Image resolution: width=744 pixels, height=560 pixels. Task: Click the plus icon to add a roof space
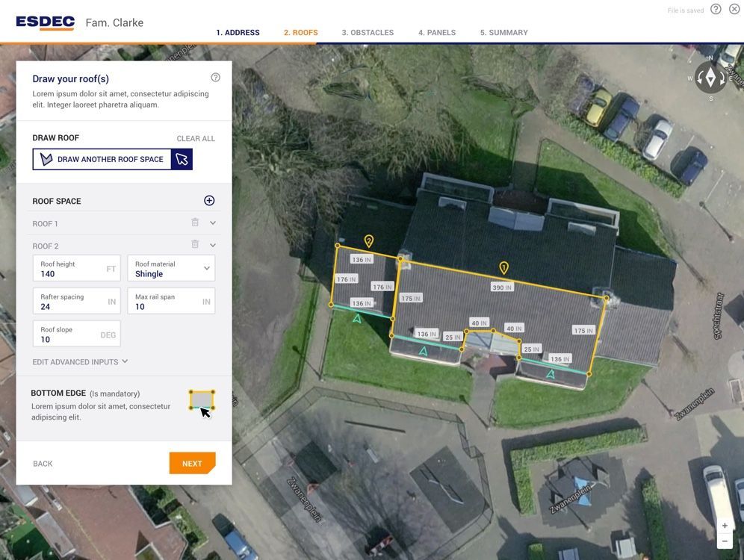coord(209,199)
